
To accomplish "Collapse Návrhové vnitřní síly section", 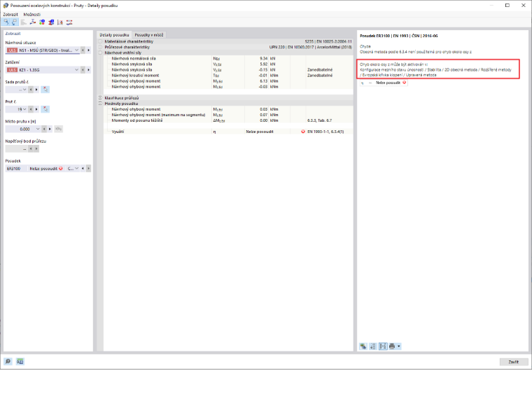I will [100, 53].
